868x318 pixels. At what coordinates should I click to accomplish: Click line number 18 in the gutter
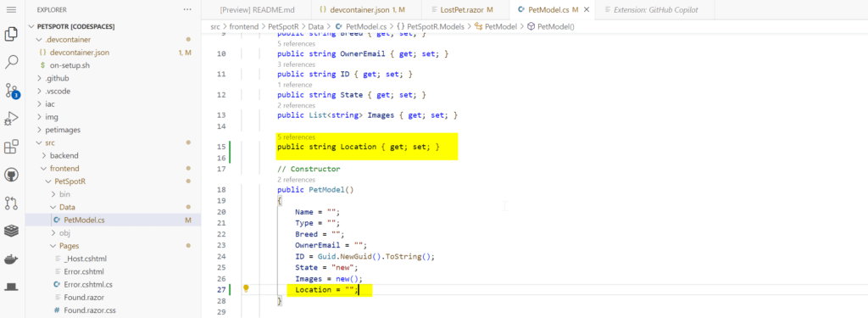coord(222,189)
